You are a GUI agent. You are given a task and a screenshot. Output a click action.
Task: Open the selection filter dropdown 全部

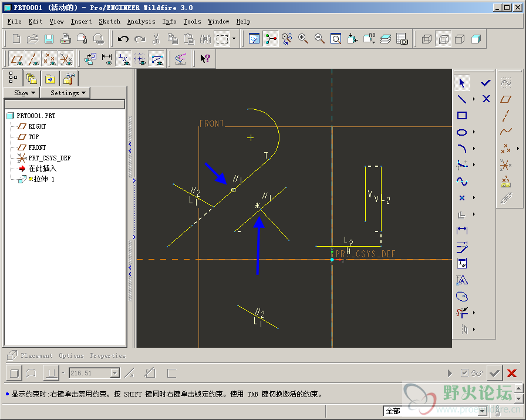tap(483, 411)
